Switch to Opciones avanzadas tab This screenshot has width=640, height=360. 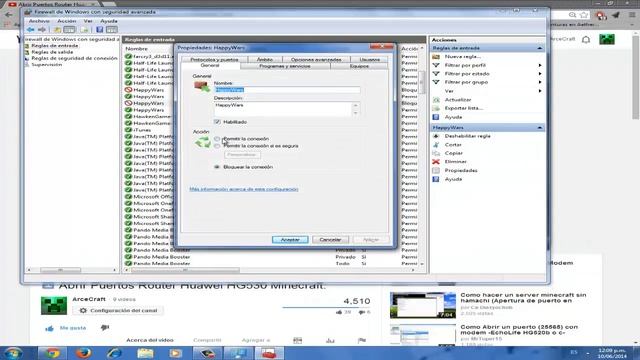coord(316,60)
